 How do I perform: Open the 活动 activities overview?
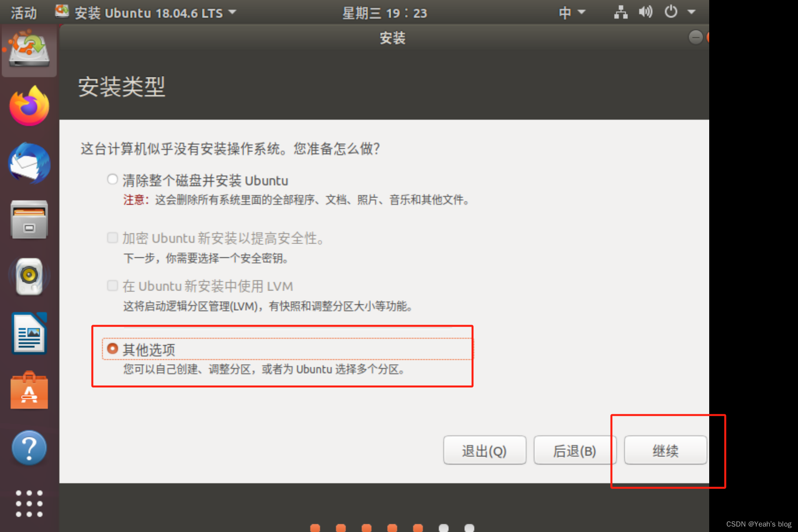coord(23,13)
